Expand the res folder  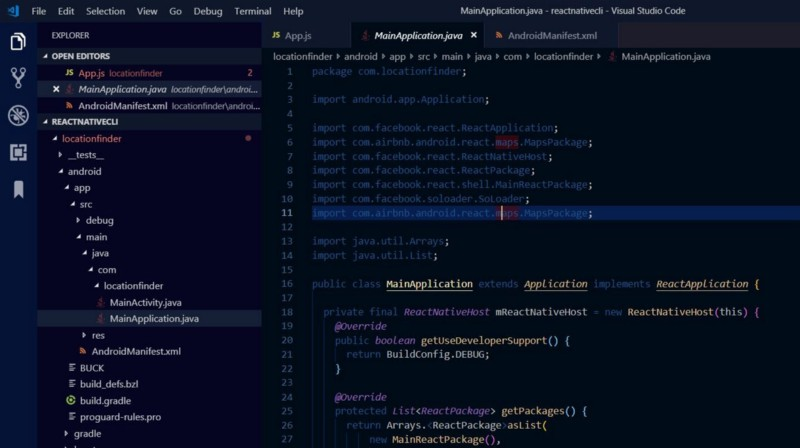click(x=84, y=335)
